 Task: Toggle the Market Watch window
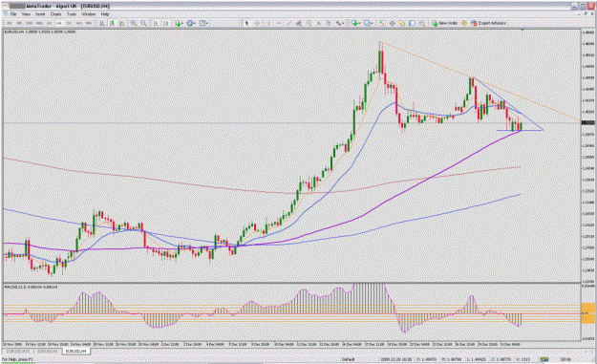[x=382, y=23]
